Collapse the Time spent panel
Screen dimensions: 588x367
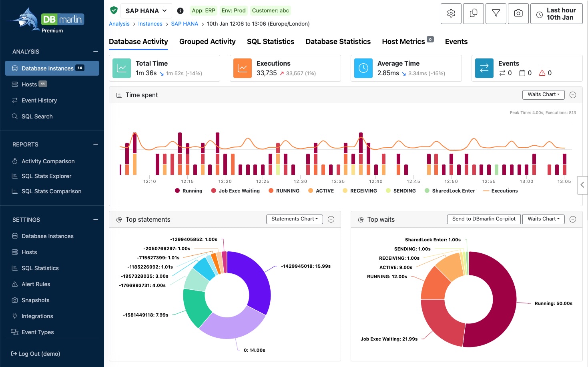coord(573,95)
